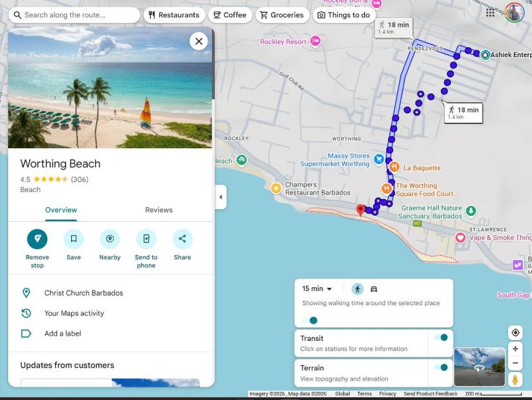Filter by Restaurants chip
Image resolution: width=532 pixels, height=400 pixels.
tap(174, 15)
